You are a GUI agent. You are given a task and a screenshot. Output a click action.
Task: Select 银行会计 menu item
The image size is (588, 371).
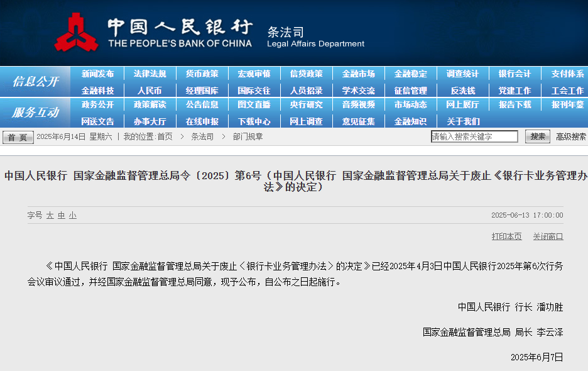514,74
